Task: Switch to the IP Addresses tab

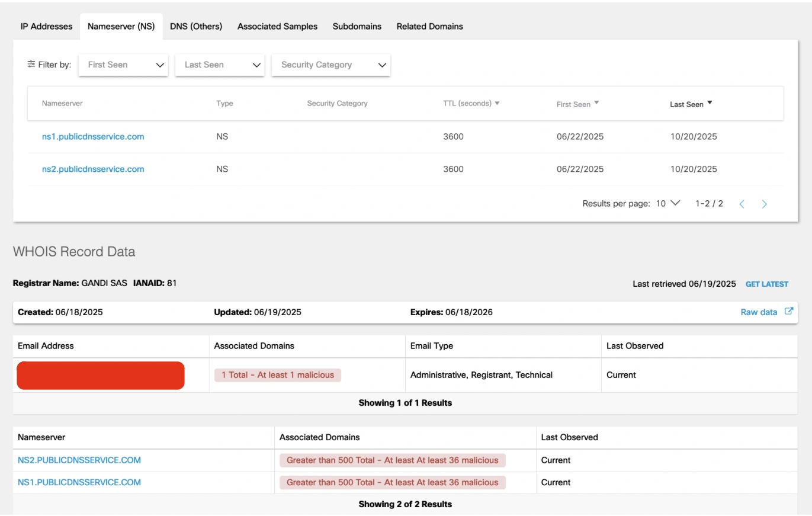Action: tap(46, 26)
